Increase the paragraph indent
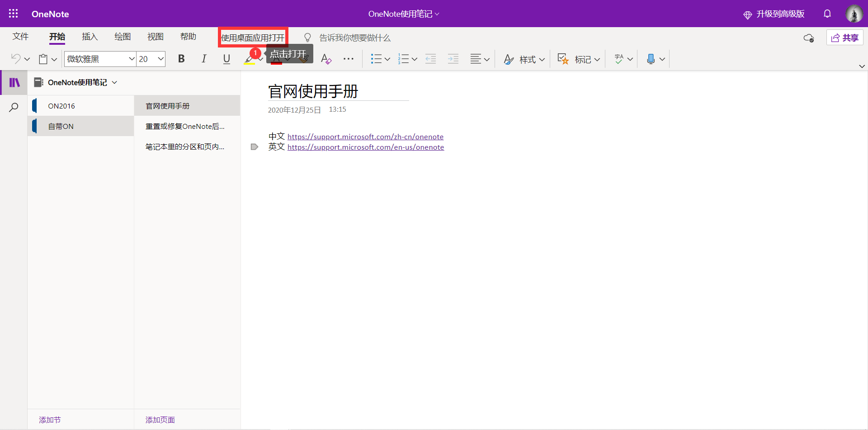868x430 pixels. coord(453,59)
